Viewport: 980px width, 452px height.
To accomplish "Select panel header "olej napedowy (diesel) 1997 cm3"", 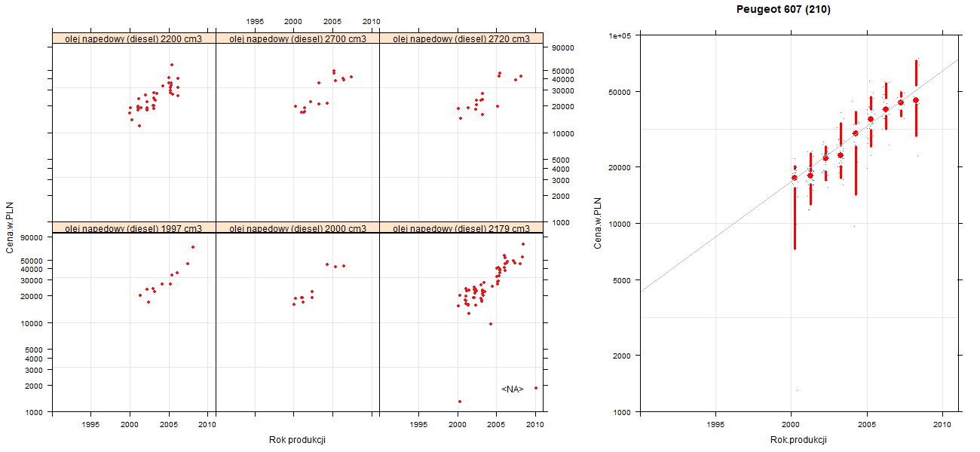I will (133, 228).
